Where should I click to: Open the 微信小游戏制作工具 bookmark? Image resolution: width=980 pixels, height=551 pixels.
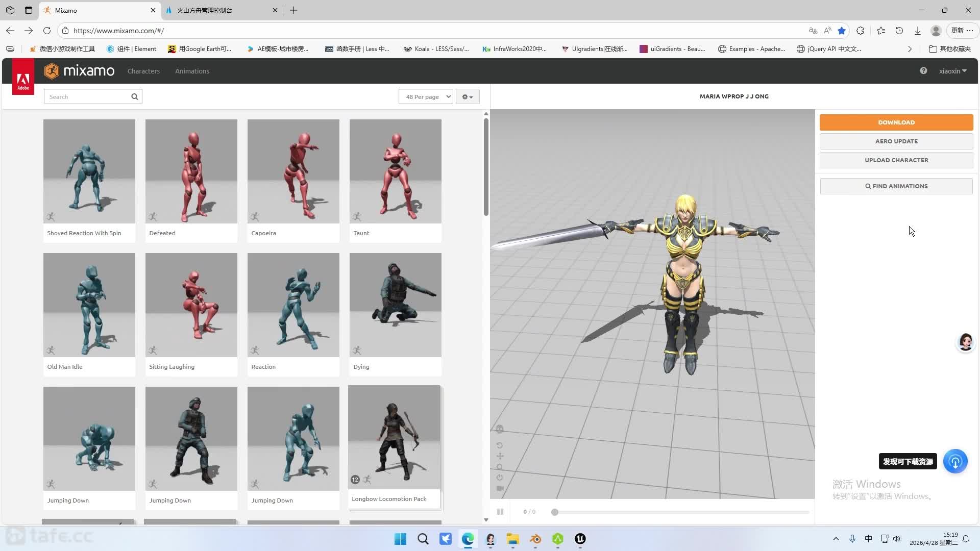click(62, 49)
